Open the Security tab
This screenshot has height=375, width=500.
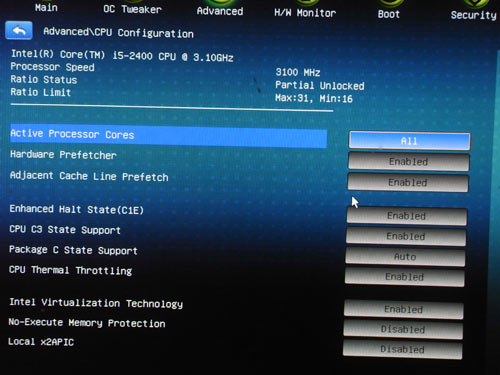tap(474, 15)
